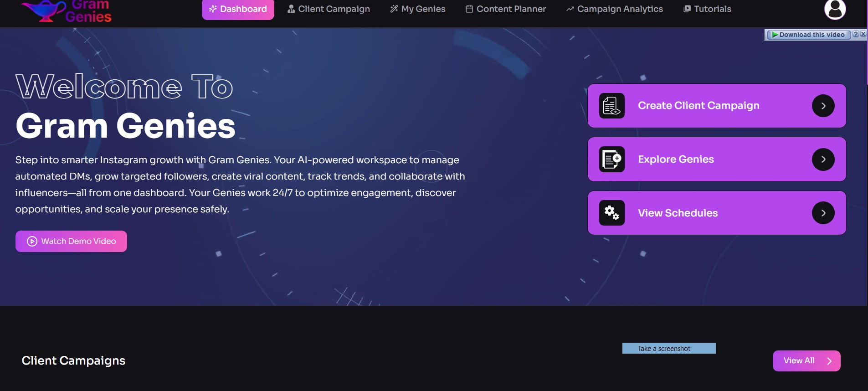The height and width of the screenshot is (391, 868).
Task: Click the help icon on the download overlay
Action: (856, 34)
